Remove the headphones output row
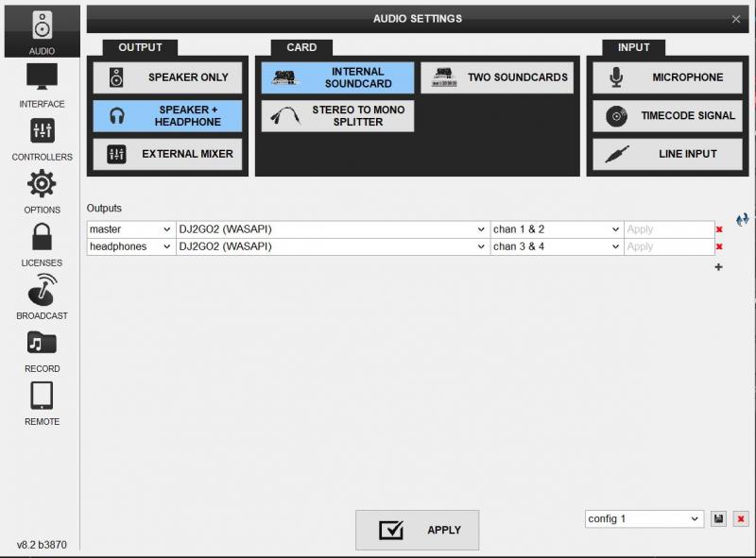 click(x=719, y=246)
